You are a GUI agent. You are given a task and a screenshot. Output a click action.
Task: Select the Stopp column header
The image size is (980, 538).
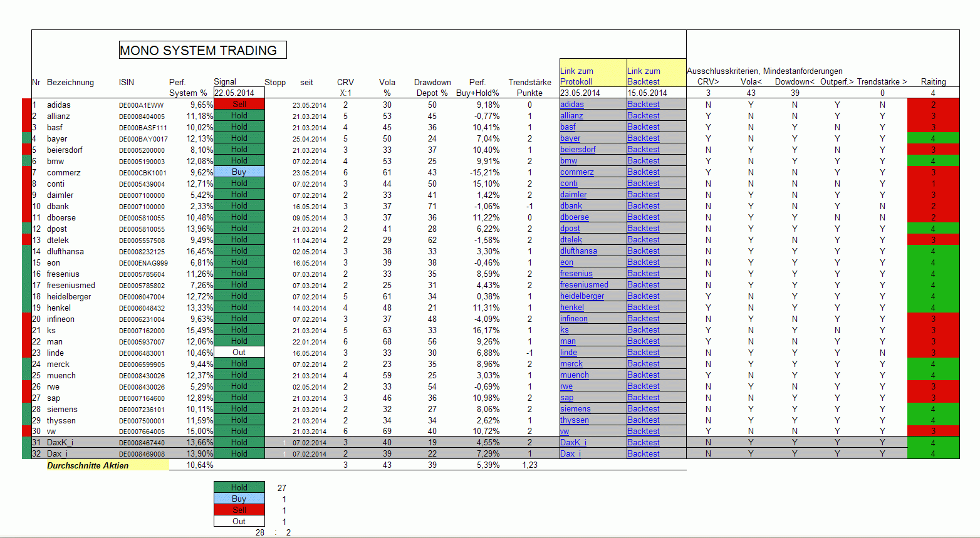coord(275,82)
